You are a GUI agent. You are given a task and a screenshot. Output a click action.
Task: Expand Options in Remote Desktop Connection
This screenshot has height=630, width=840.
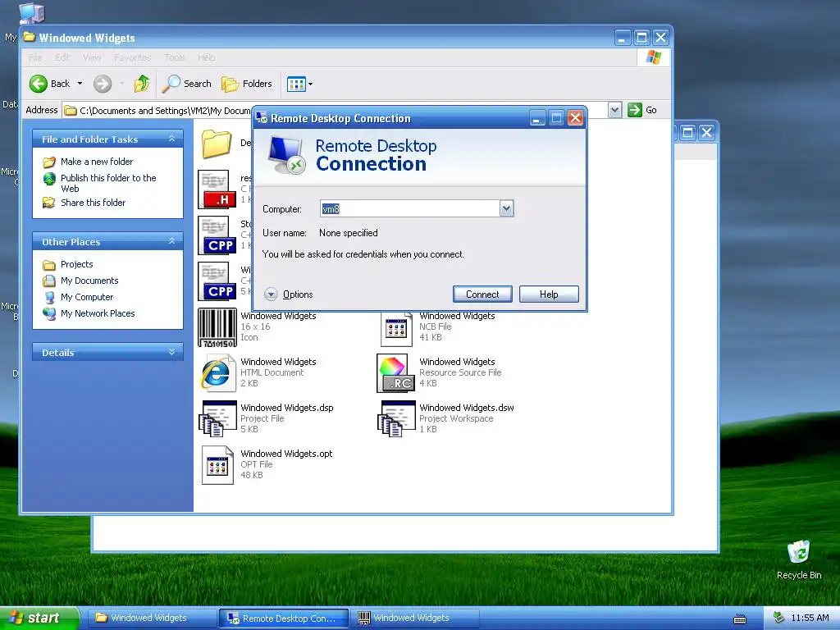288,294
